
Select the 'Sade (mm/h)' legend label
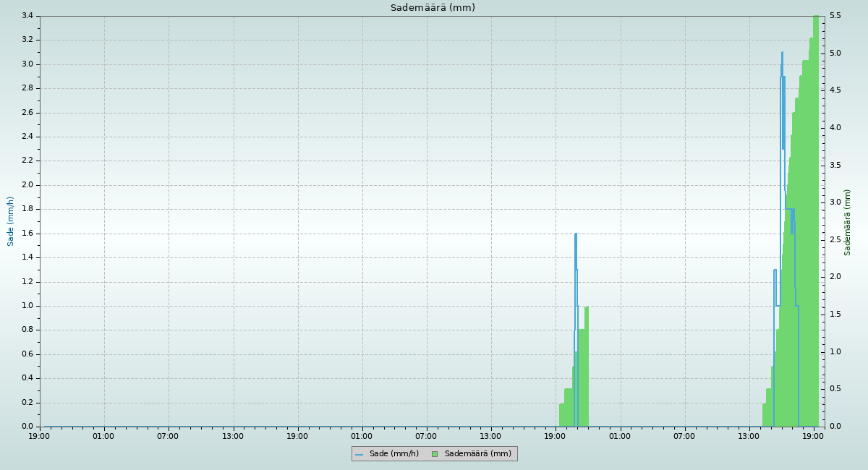click(x=393, y=454)
